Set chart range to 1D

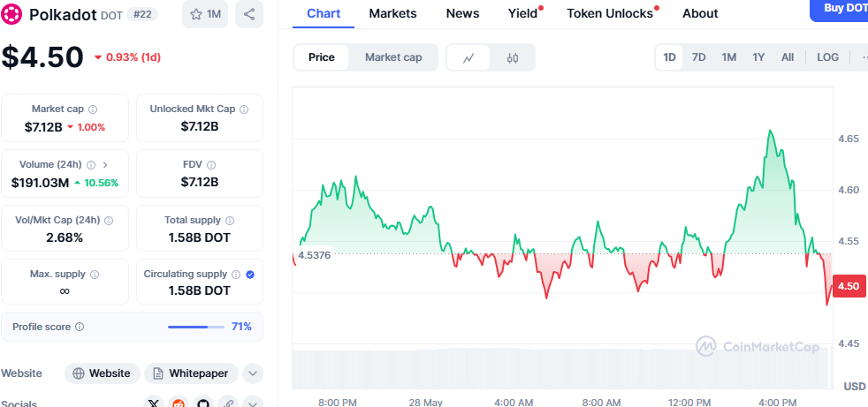coord(669,57)
